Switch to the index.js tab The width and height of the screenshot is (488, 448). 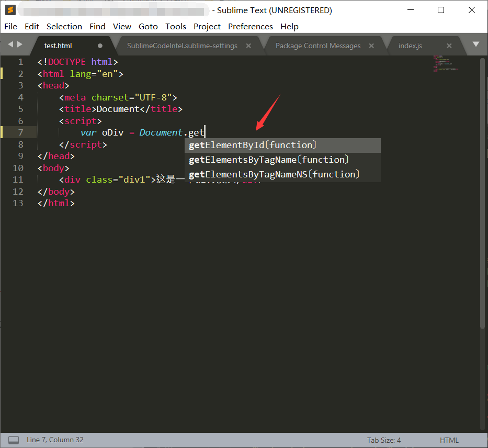pos(410,46)
